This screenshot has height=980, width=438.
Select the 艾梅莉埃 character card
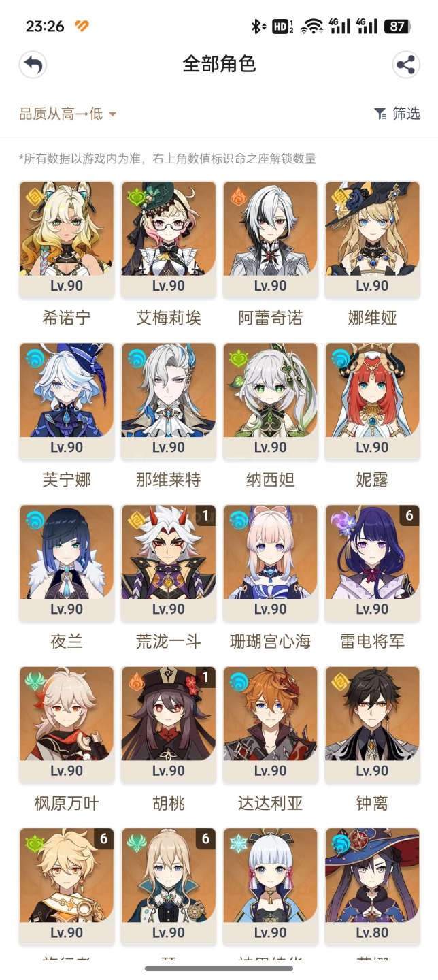point(169,240)
